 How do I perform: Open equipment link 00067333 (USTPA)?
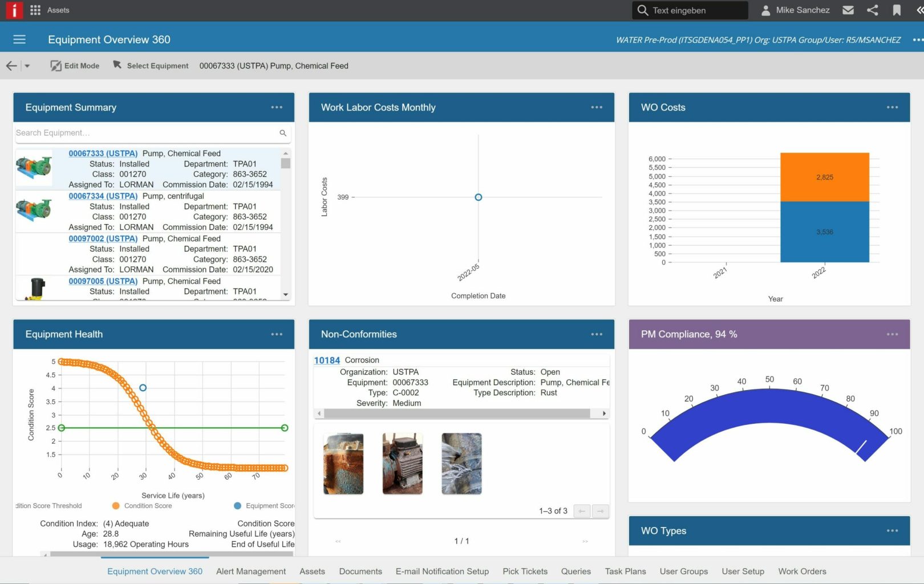pyautogui.click(x=103, y=153)
